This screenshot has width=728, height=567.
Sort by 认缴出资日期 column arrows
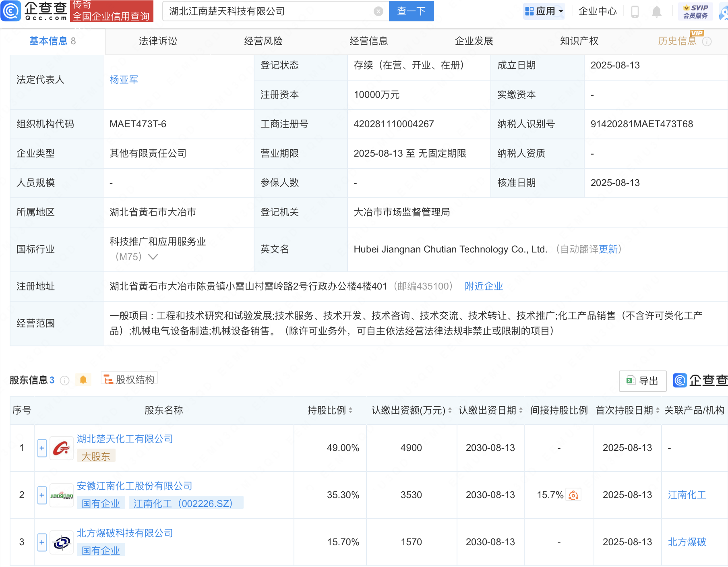521,410
